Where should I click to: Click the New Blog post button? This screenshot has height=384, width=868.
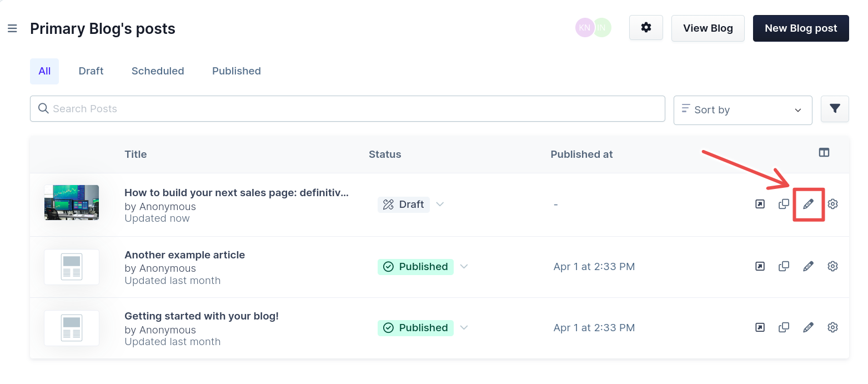pos(801,28)
